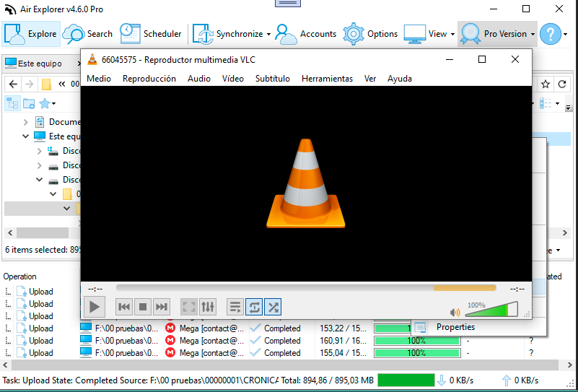Click the VLC playback seek bar
Image resolution: width=578 pixels, height=392 pixels.
[x=306, y=288]
